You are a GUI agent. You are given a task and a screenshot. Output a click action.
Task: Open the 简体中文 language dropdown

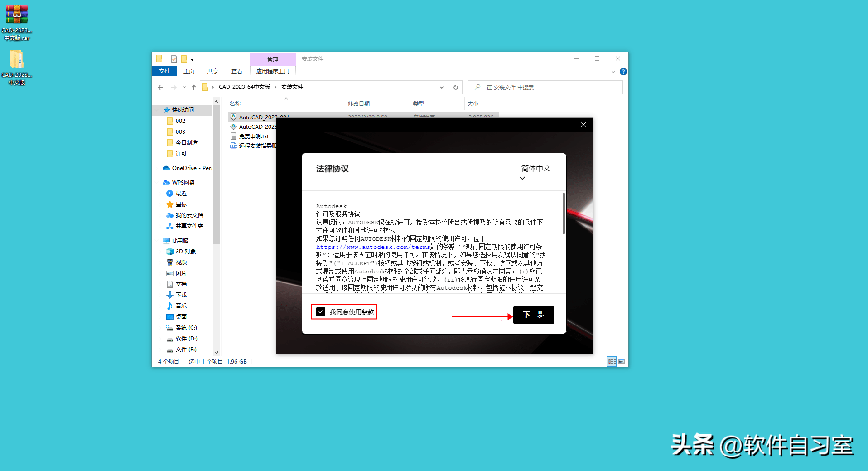pos(535,172)
